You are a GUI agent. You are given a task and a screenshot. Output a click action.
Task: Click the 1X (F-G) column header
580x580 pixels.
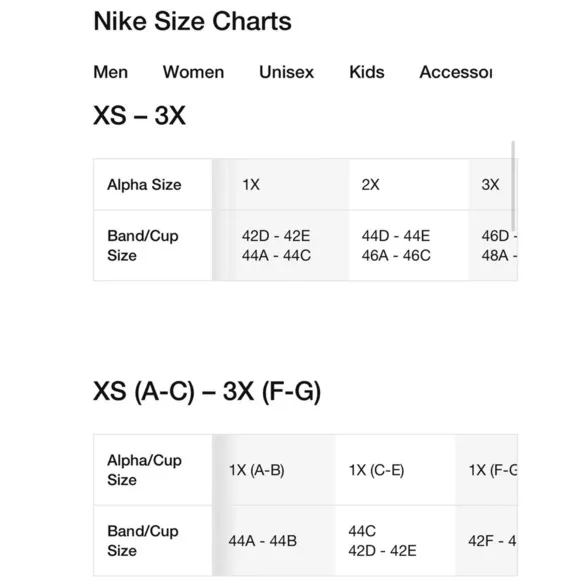[486, 470]
